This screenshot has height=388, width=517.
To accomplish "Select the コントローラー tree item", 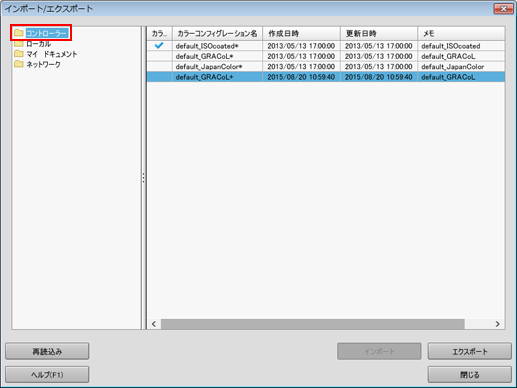I will (x=47, y=33).
